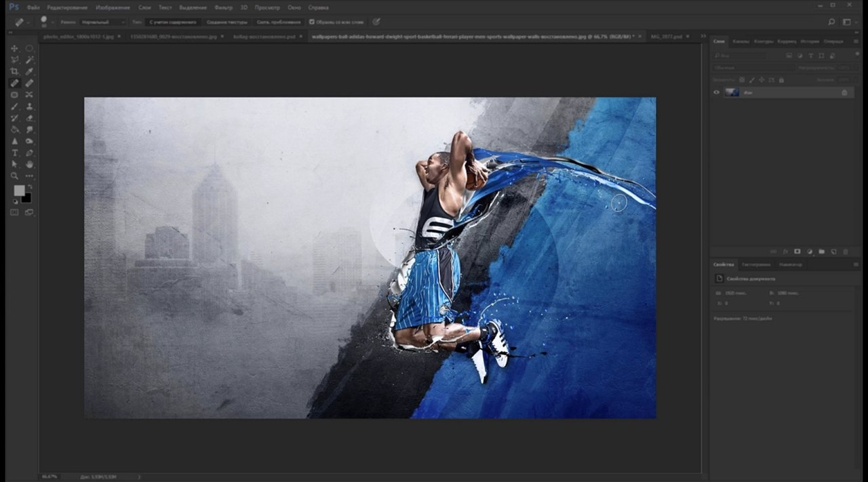
Task: Select the Pen tool
Action: coord(29,153)
